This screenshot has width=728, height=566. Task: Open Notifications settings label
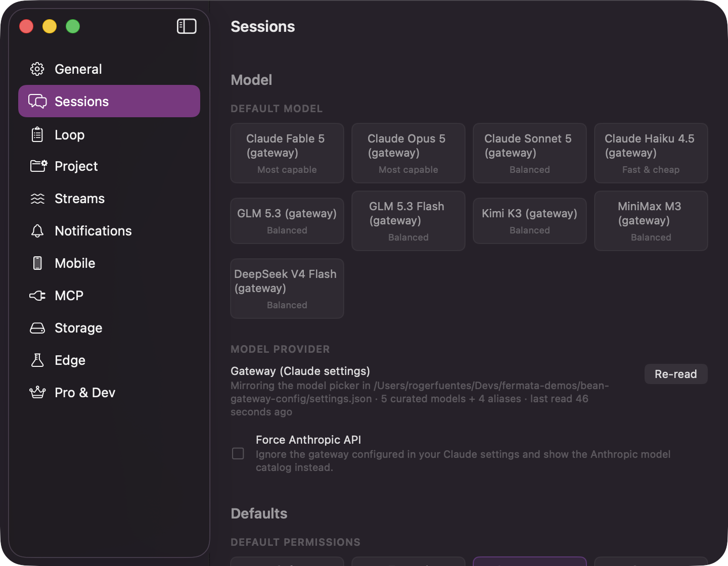point(94,231)
